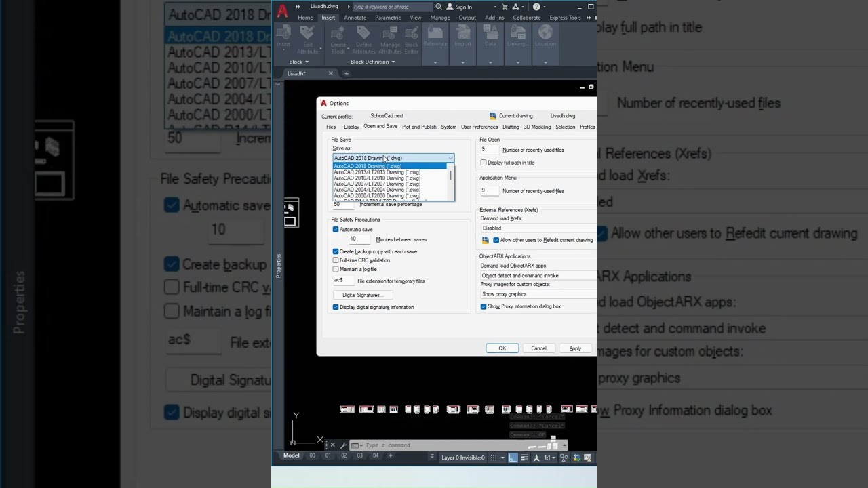
Task: Select AutoCAD 2010/LT2010 Drawing format
Action: (390, 178)
